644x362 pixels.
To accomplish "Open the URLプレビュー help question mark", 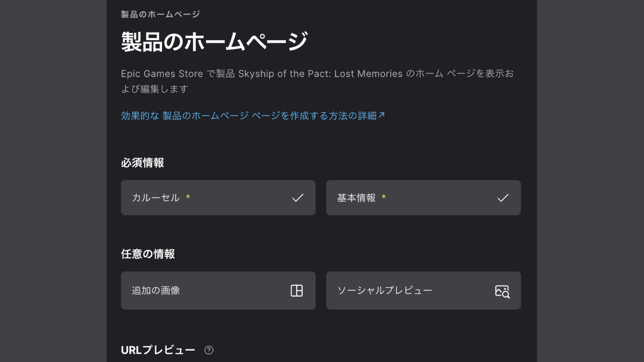I will [x=209, y=350].
